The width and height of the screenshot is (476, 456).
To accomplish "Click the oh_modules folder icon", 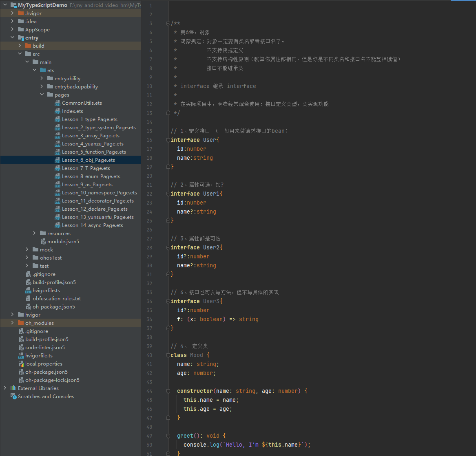I will point(21,323).
